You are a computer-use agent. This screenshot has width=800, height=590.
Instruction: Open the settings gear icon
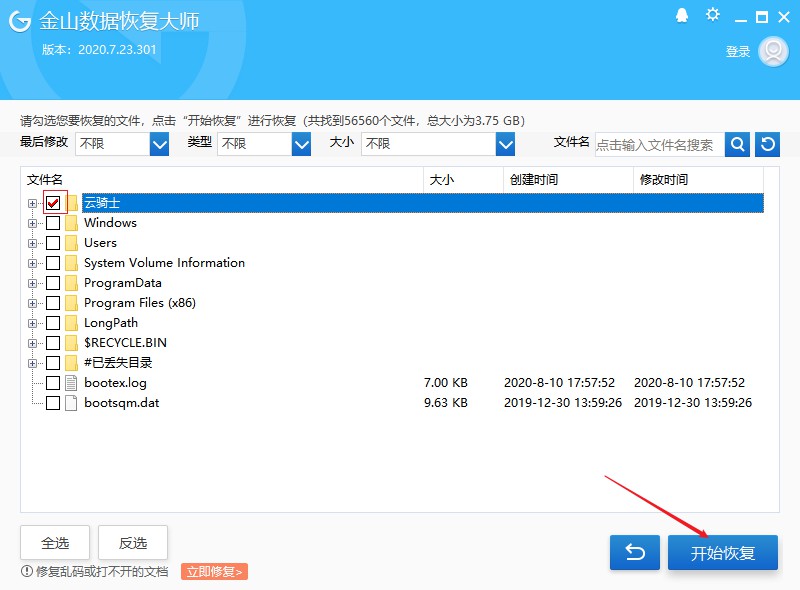[x=712, y=16]
